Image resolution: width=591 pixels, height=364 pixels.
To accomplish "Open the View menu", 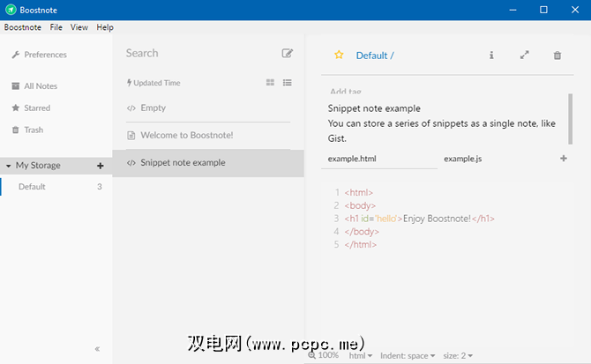I will [x=79, y=27].
